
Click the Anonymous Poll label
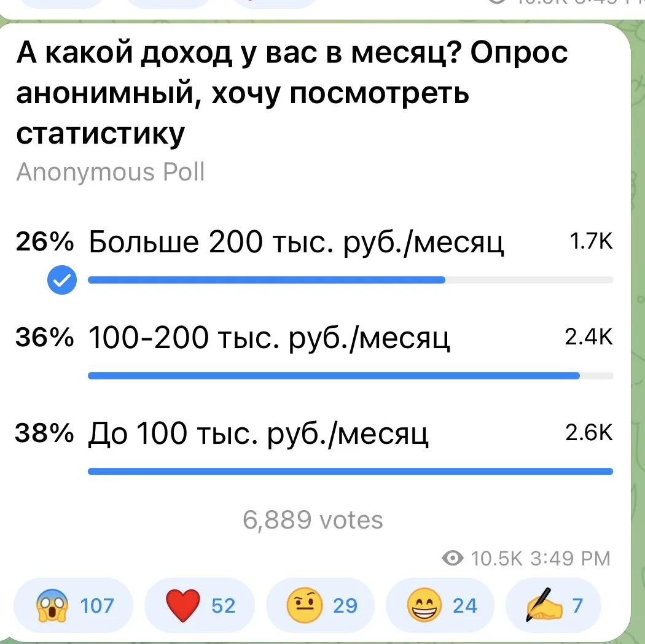(x=110, y=172)
